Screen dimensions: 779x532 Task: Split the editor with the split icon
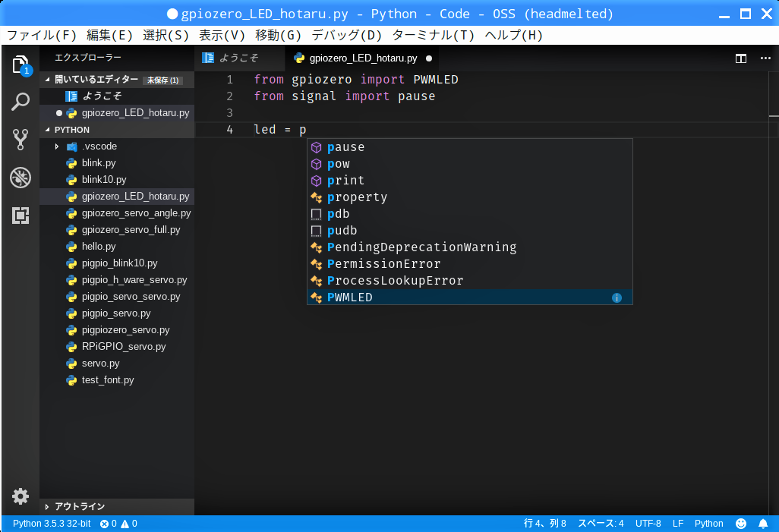click(741, 58)
